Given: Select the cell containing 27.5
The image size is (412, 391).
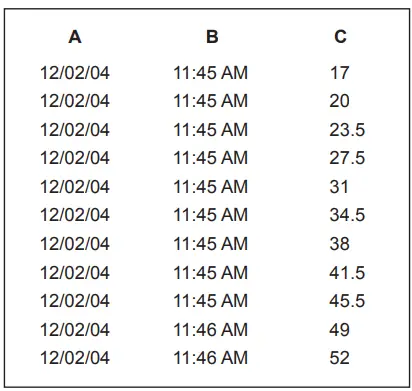Looking at the screenshot, I should (347, 158).
